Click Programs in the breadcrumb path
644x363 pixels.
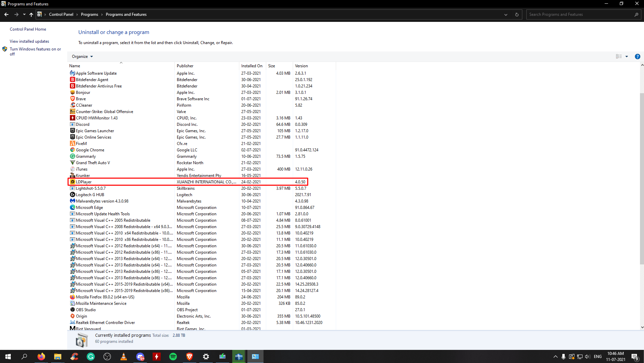(89, 14)
